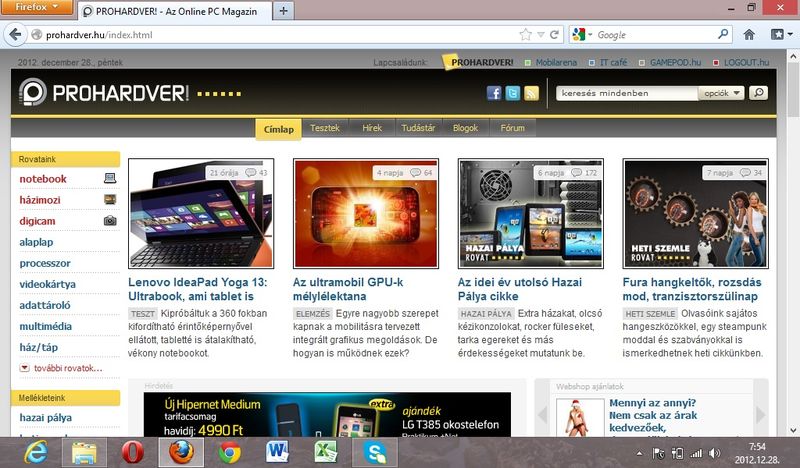
Task: Open Fura hangkeltők article title
Action: (x=692, y=289)
